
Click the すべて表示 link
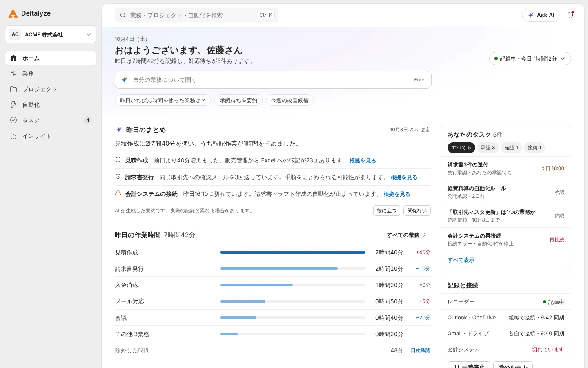tap(461, 260)
